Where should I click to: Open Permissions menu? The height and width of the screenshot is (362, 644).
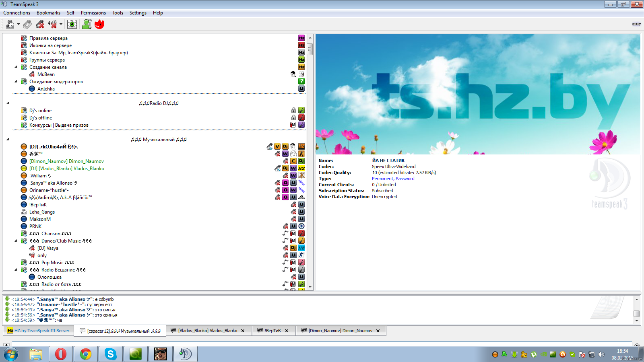(93, 13)
